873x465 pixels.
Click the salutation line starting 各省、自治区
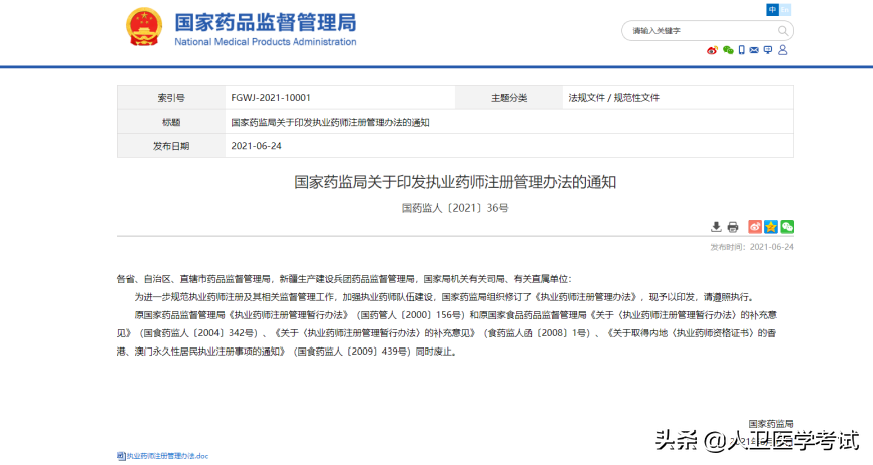click(344, 279)
